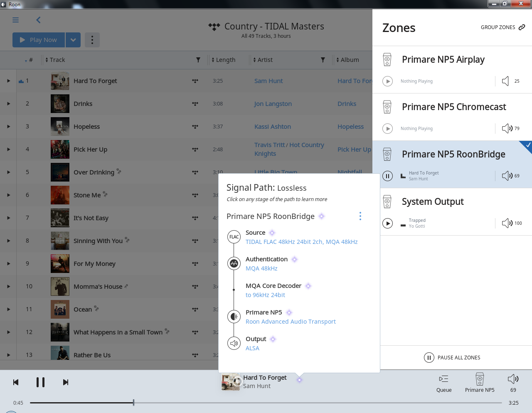The height and width of the screenshot is (413, 532).
Task: Open footer volume control showing 69
Action: pos(513,383)
